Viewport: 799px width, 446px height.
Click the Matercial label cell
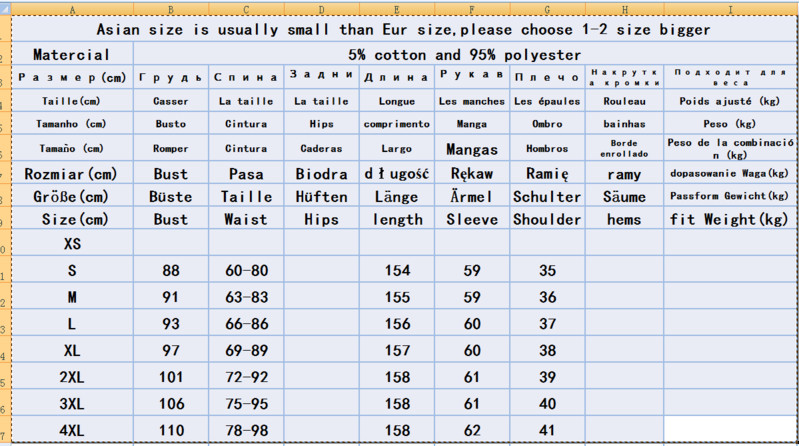73,54
